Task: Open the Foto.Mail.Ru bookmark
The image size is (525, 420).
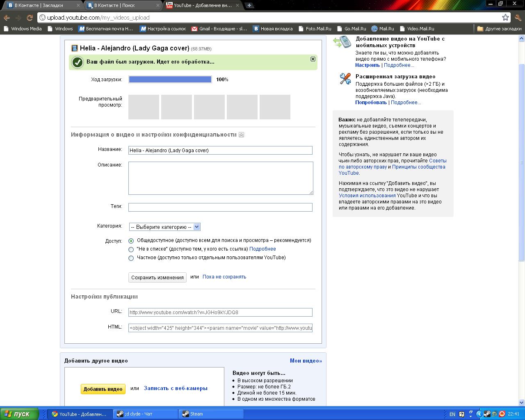Action: tap(315, 29)
